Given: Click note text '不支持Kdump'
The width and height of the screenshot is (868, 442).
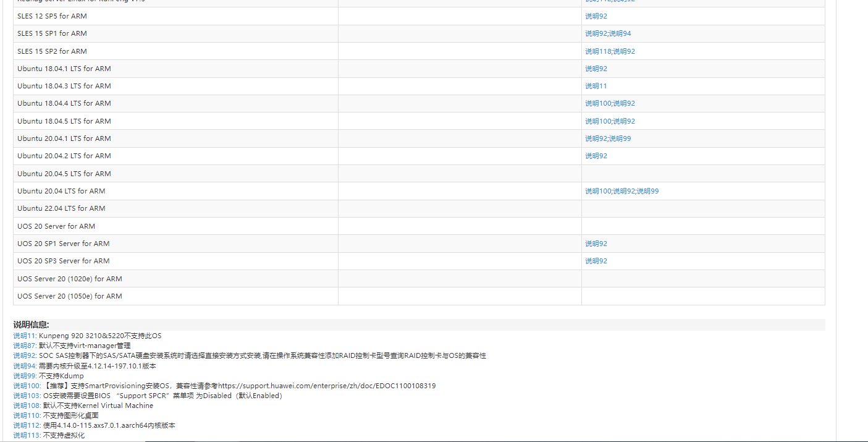Looking at the screenshot, I should [61, 376].
